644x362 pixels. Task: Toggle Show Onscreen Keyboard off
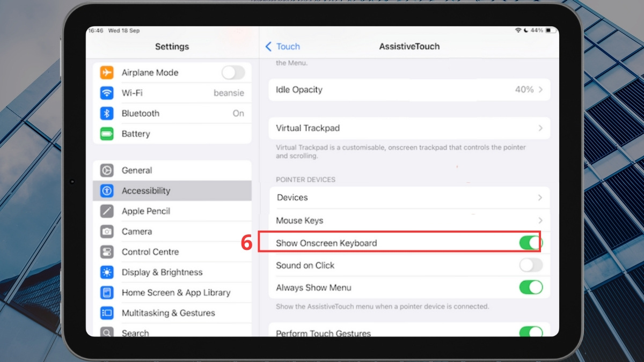pyautogui.click(x=531, y=242)
